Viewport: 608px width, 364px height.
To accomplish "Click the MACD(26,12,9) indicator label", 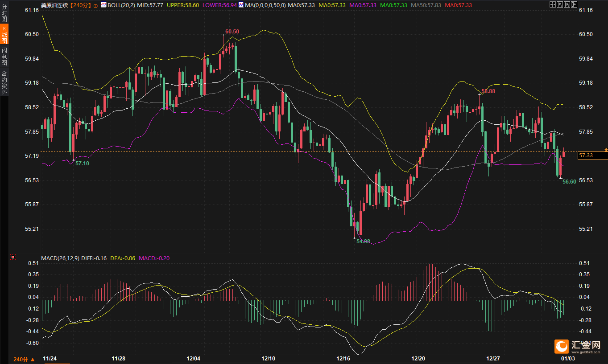I will (x=61, y=258).
